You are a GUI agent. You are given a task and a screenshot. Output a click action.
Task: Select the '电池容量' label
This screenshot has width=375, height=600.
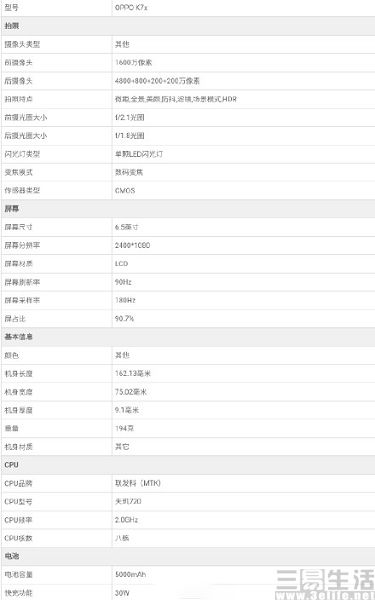tap(18, 574)
